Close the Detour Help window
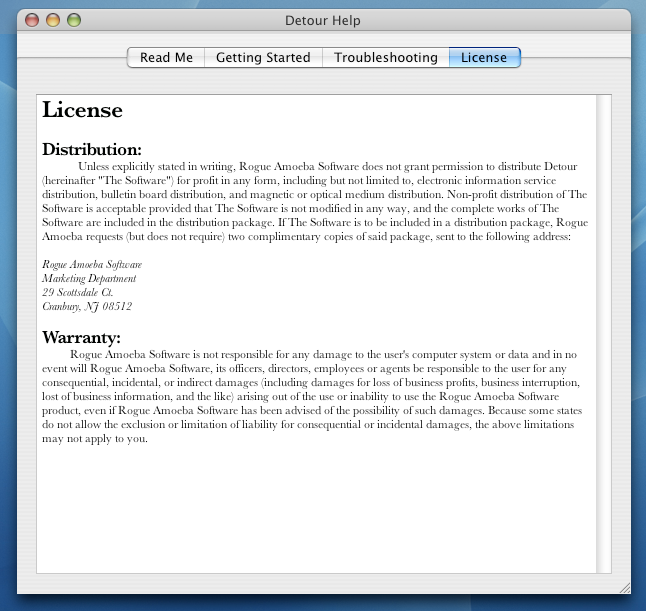The image size is (646, 611). (x=32, y=20)
